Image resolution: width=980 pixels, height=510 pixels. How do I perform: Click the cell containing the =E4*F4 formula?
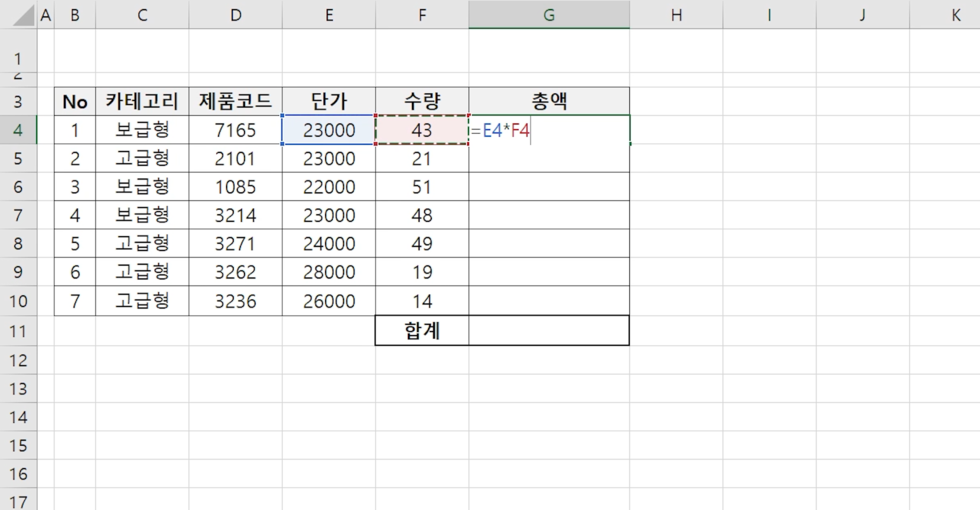(549, 130)
